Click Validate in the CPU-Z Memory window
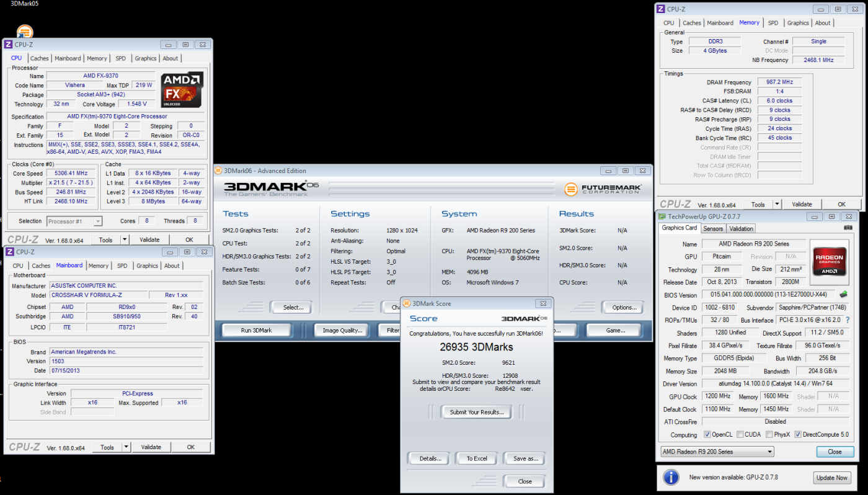This screenshot has width=868, height=495. coord(802,204)
